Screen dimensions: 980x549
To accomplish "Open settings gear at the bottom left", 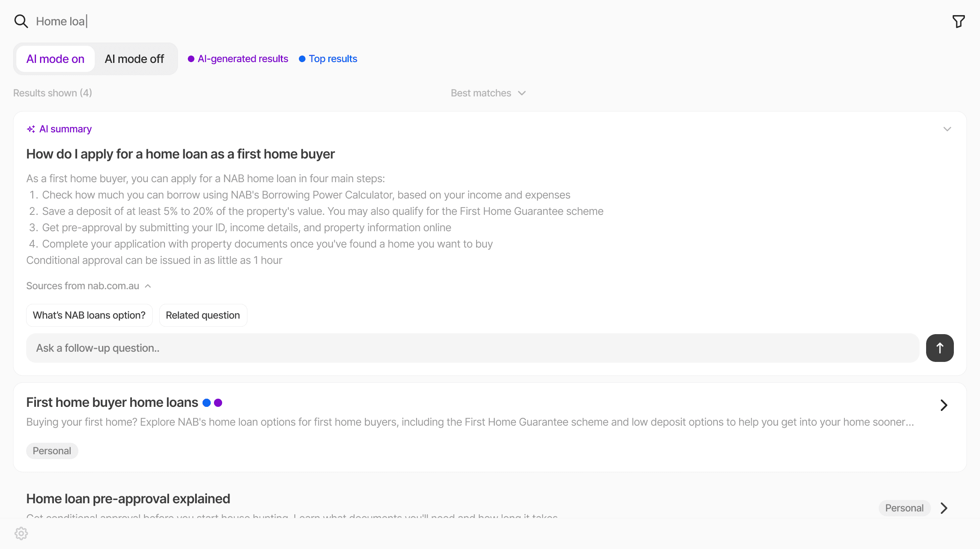I will click(21, 533).
